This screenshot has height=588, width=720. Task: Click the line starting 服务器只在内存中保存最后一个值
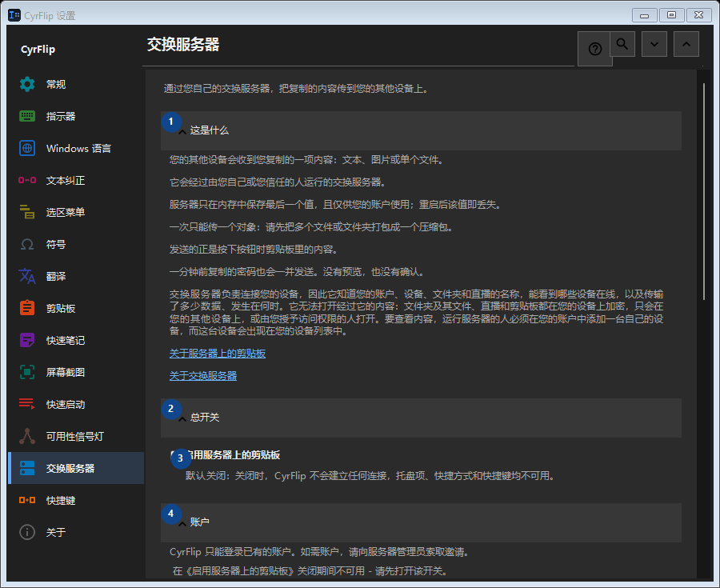[x=335, y=205]
